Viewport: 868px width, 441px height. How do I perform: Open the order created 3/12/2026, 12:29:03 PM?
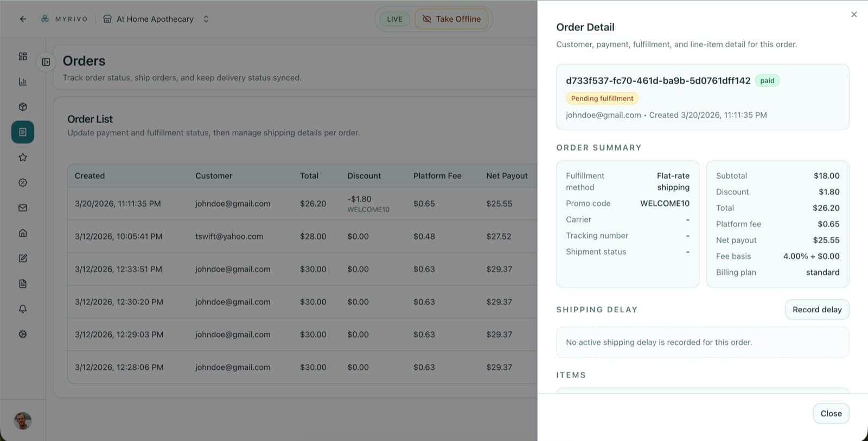pos(302,335)
